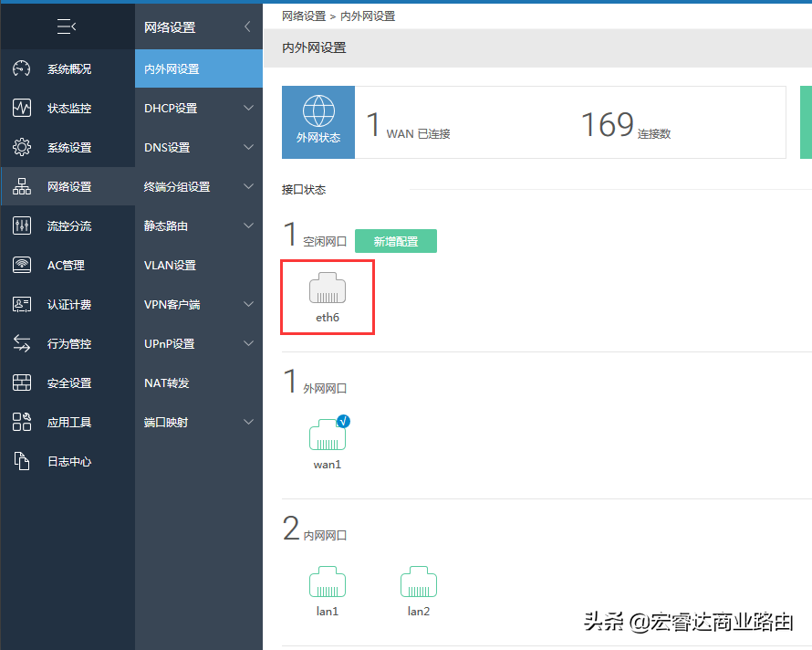Click the 网络设置 submenu panel title
The image size is (812, 650).
point(170,27)
